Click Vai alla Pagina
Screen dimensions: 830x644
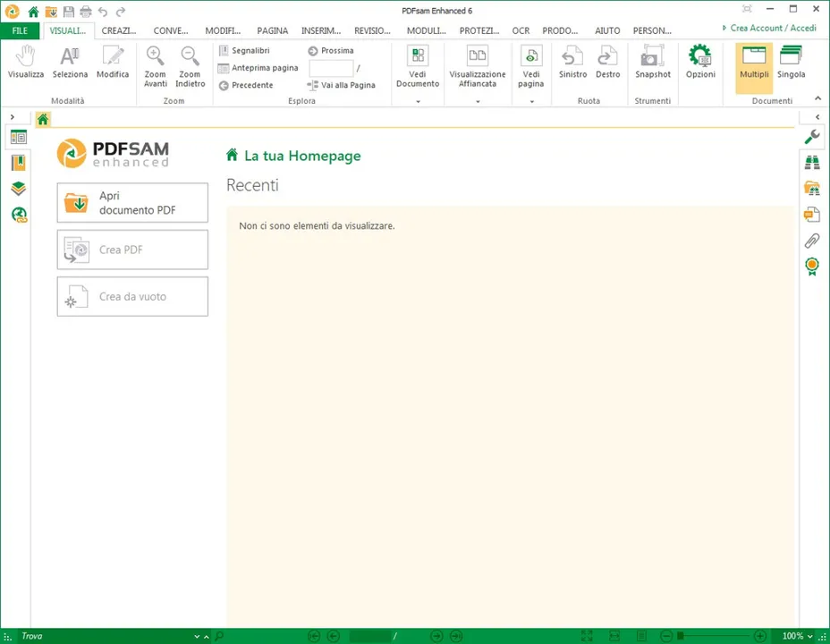(342, 85)
